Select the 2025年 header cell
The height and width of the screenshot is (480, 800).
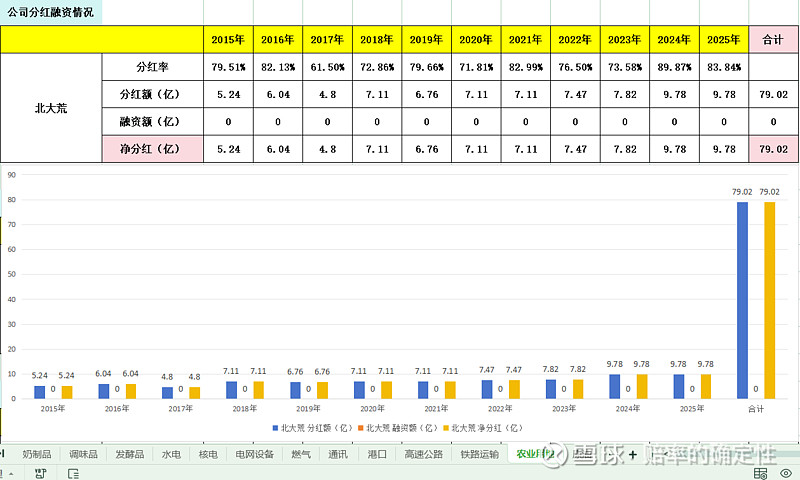click(723, 39)
